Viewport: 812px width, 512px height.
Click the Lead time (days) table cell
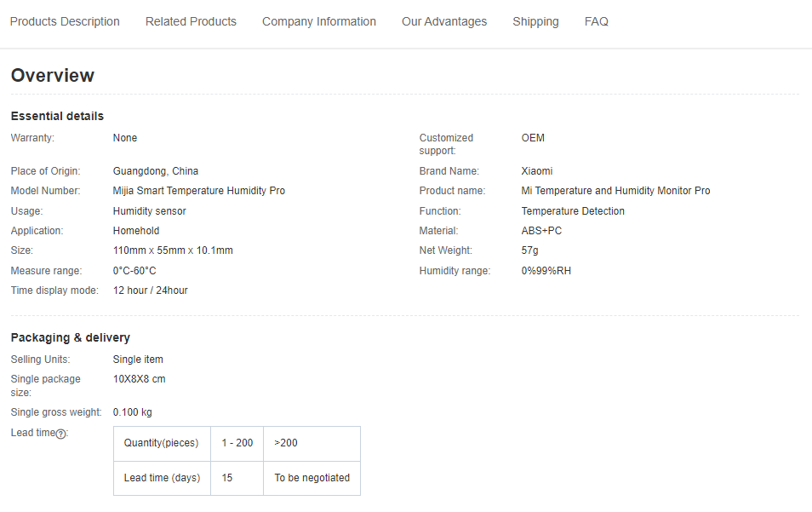click(x=162, y=478)
